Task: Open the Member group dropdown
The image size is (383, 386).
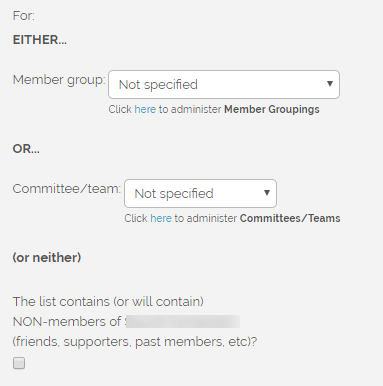Action: 224,84
